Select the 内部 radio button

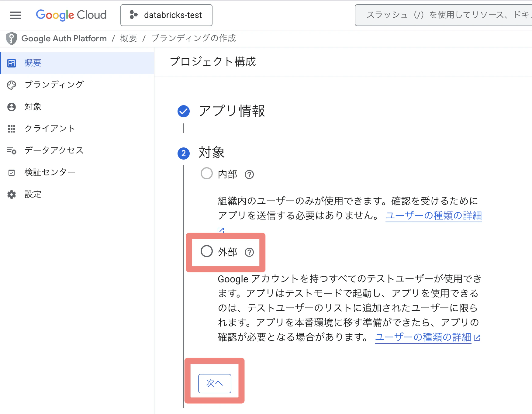tap(207, 173)
